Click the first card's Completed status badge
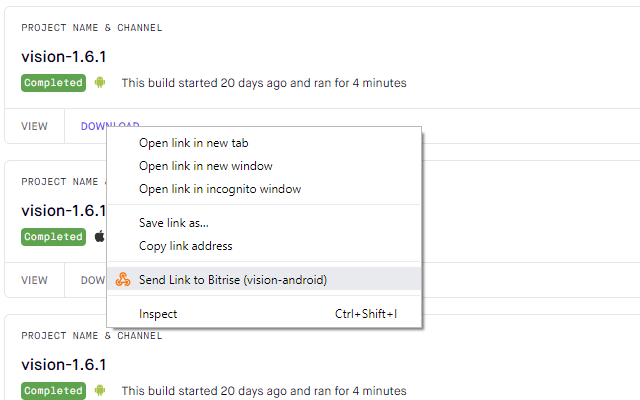The height and width of the screenshot is (400, 640). (53, 83)
